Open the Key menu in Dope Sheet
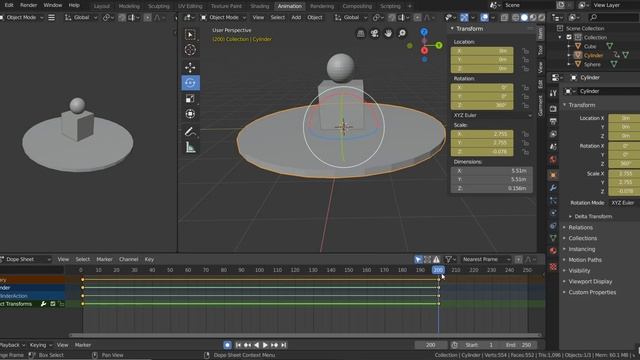The width and height of the screenshot is (640, 360). (x=149, y=259)
